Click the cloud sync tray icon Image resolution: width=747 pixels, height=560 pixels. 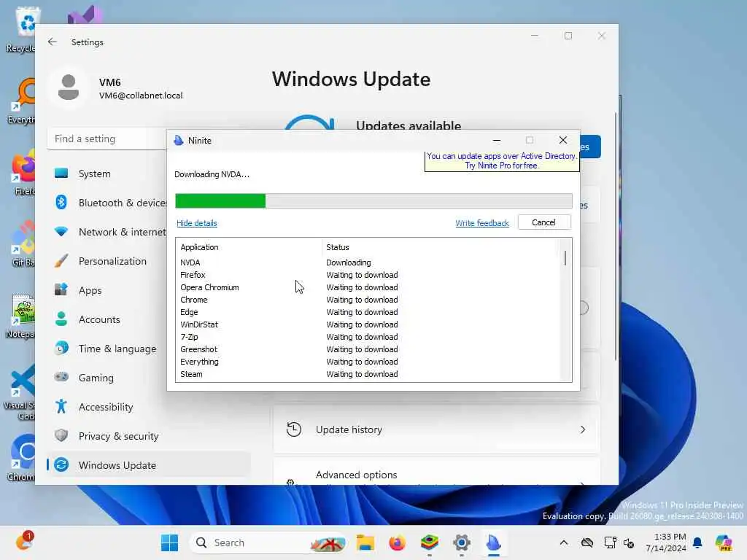(587, 542)
